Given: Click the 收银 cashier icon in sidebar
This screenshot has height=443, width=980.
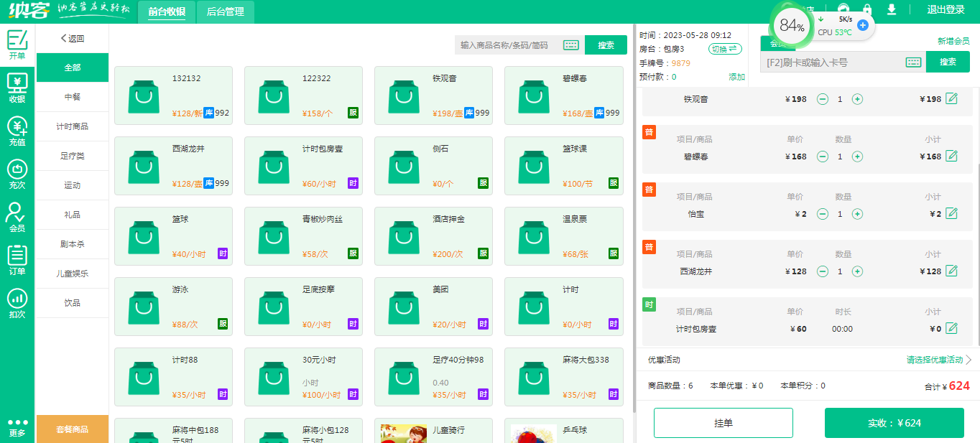Looking at the screenshot, I should (x=17, y=87).
